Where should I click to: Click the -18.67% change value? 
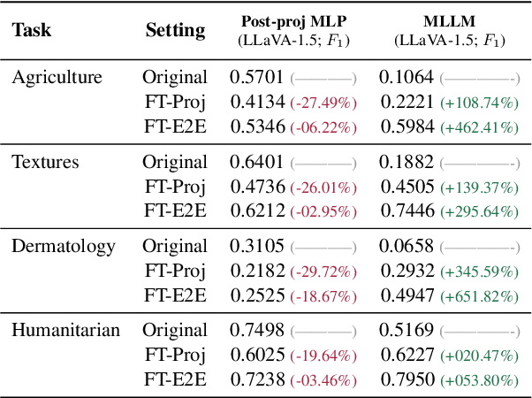tap(323, 297)
